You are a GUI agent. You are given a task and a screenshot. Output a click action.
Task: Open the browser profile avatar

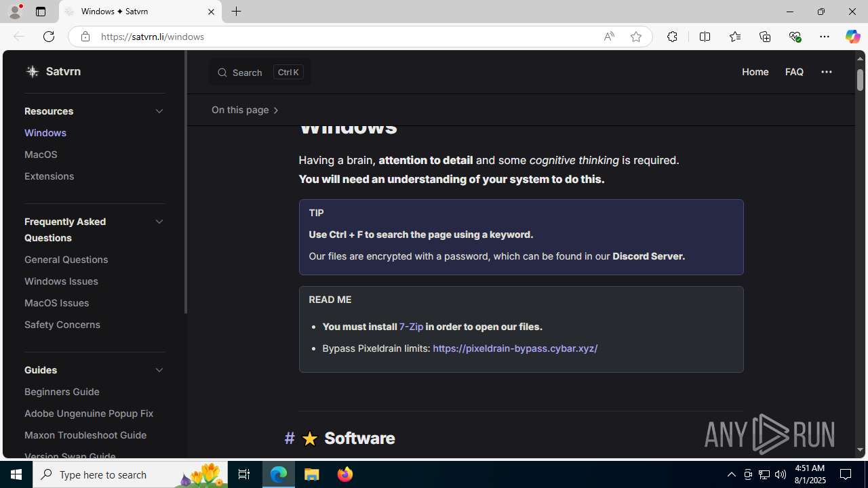(x=15, y=12)
